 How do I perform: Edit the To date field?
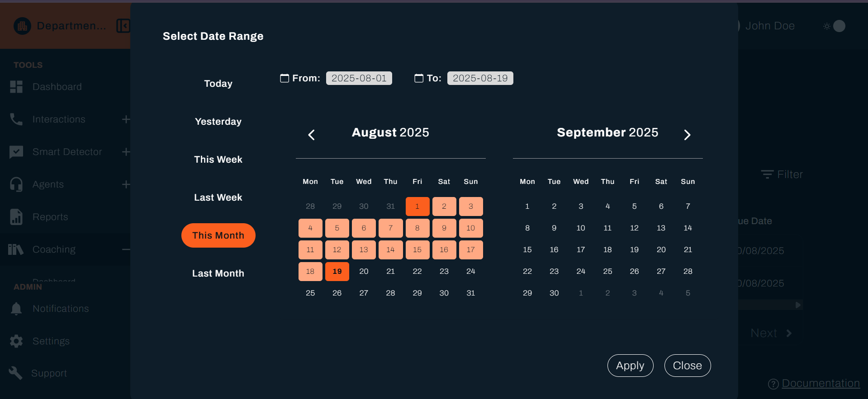[480, 78]
